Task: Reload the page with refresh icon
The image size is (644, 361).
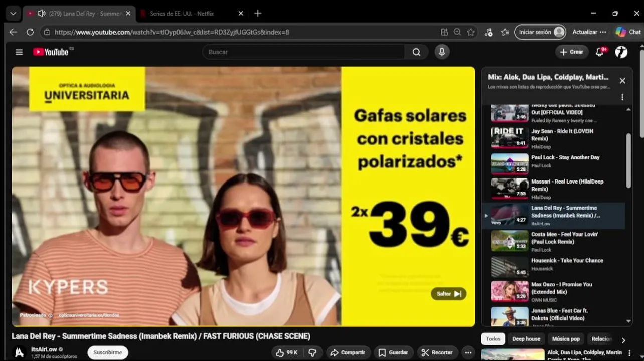Action: click(30, 32)
